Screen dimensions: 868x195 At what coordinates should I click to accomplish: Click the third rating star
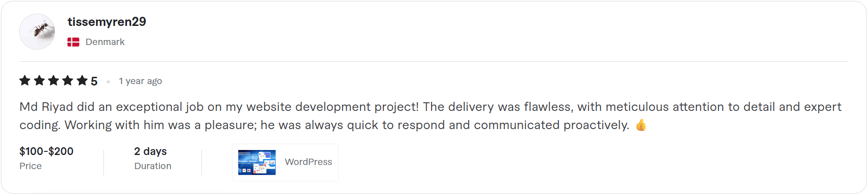[53, 81]
